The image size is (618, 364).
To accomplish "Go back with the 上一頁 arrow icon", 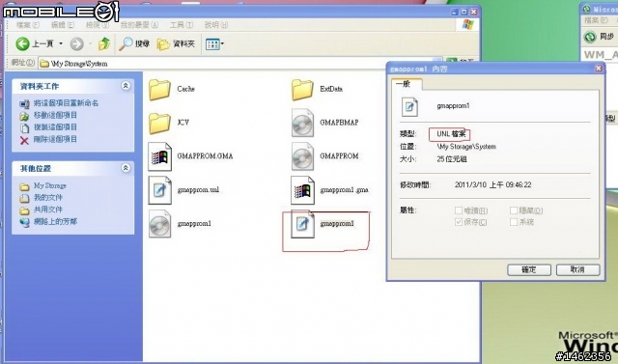I will [22, 43].
